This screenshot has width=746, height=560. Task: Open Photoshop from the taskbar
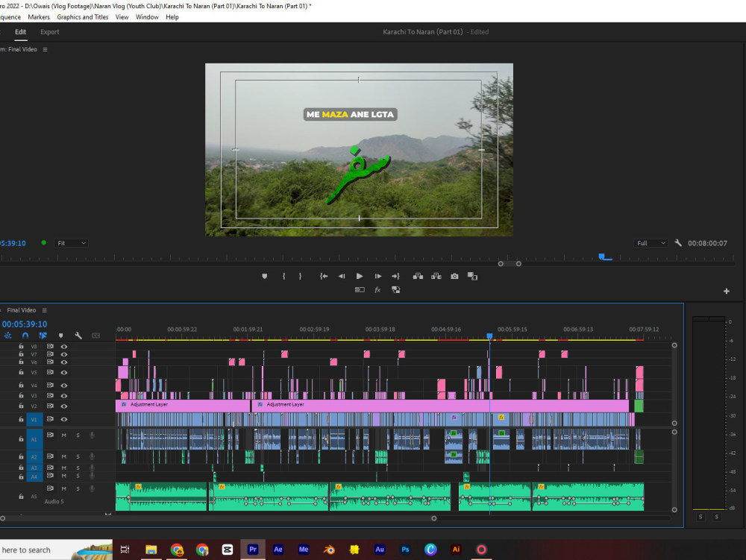[x=405, y=550]
